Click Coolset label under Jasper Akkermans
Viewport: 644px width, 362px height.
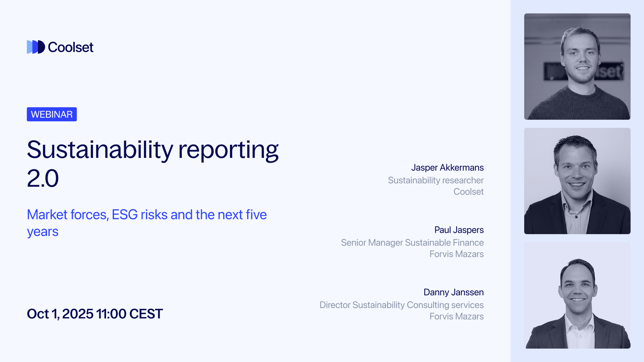point(469,192)
